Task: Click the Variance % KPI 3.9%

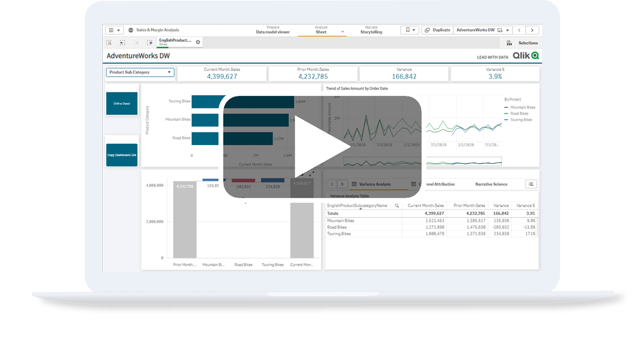Action: pyautogui.click(x=495, y=77)
